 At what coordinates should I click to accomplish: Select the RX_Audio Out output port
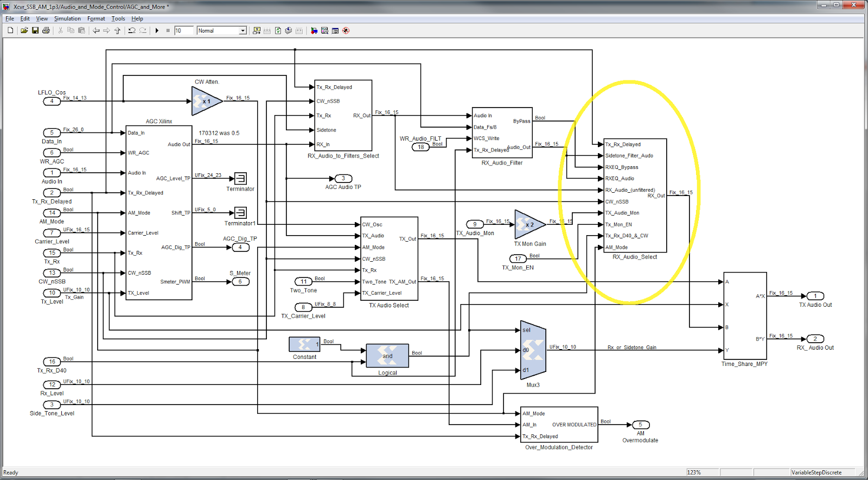click(815, 339)
